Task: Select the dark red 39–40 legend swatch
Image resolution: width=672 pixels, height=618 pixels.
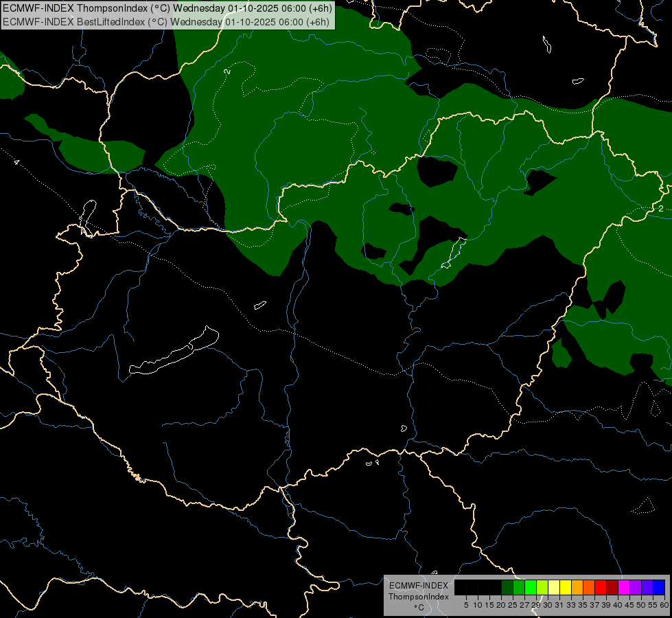Action: [x=612, y=587]
